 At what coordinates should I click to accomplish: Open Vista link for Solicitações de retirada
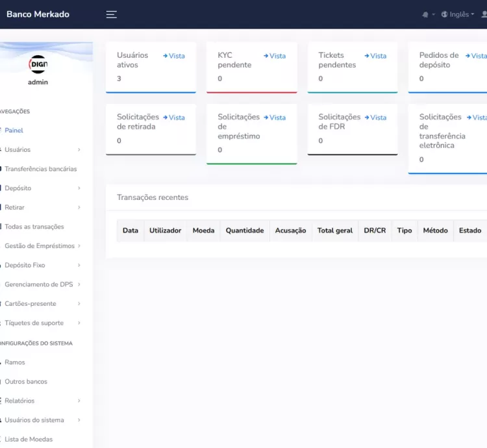[x=174, y=118]
